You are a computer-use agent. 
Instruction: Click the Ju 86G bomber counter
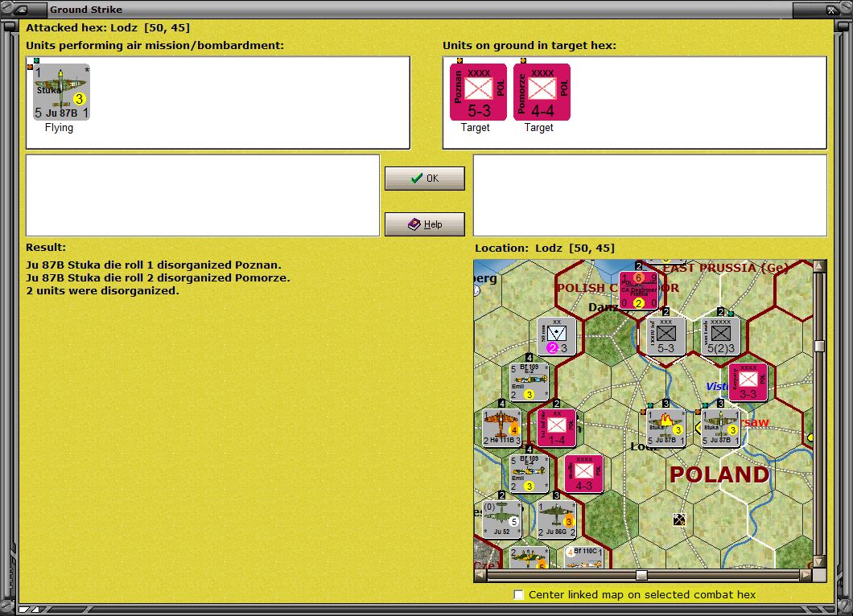click(557, 519)
